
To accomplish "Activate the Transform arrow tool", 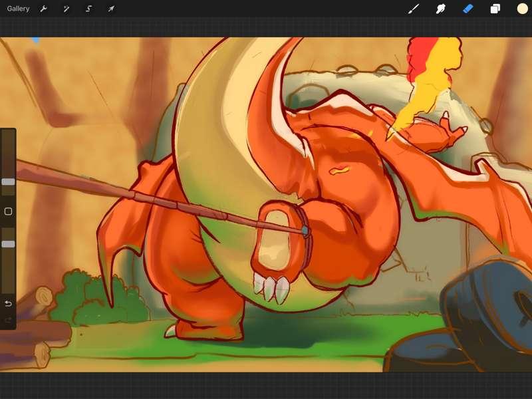I will click(x=111, y=9).
